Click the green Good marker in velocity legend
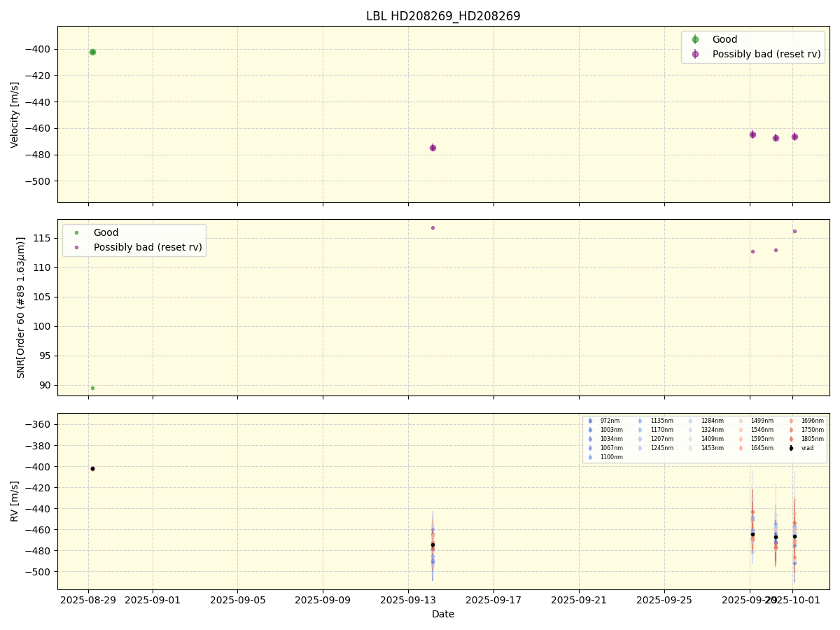840x630 pixels. coord(695,40)
